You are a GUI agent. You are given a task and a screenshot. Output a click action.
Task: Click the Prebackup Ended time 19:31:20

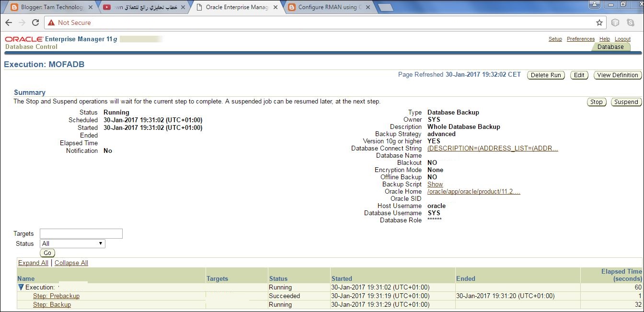point(505,296)
